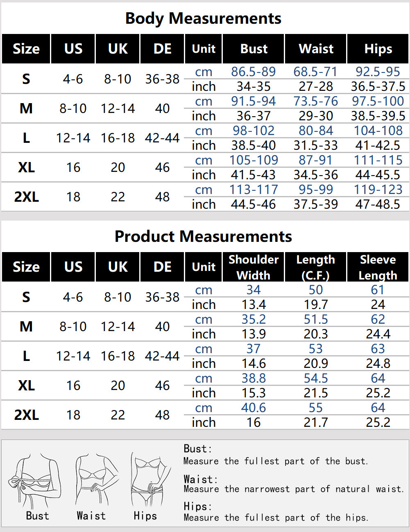410x532 pixels.
Task: Click the 119-123 cm hips value
Action: pyautogui.click(x=378, y=189)
